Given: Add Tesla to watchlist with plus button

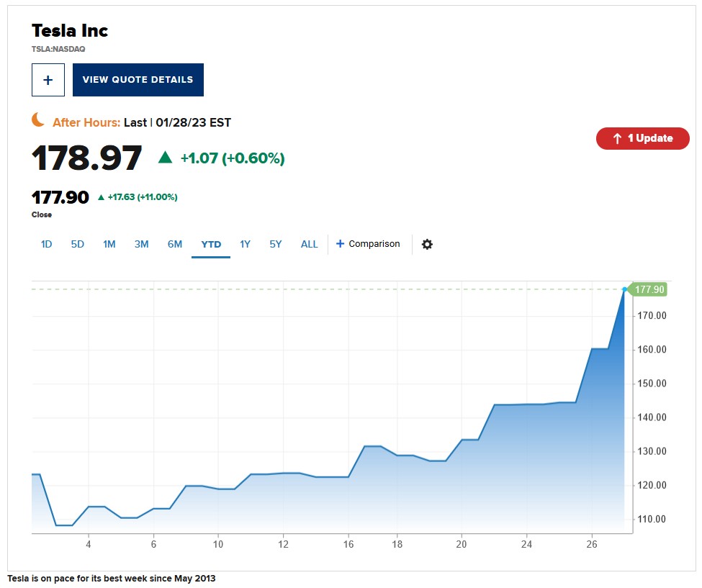Looking at the screenshot, I should tap(48, 80).
